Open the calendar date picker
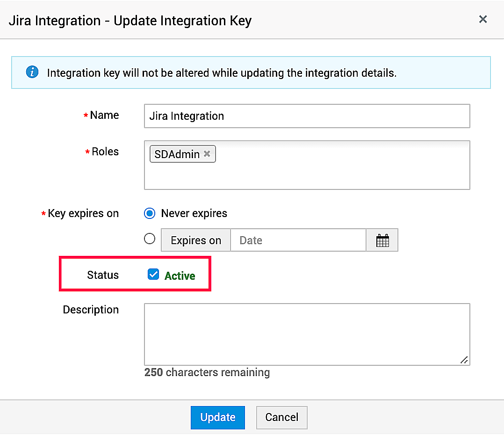Viewport: 504px width, 435px height. click(x=382, y=240)
